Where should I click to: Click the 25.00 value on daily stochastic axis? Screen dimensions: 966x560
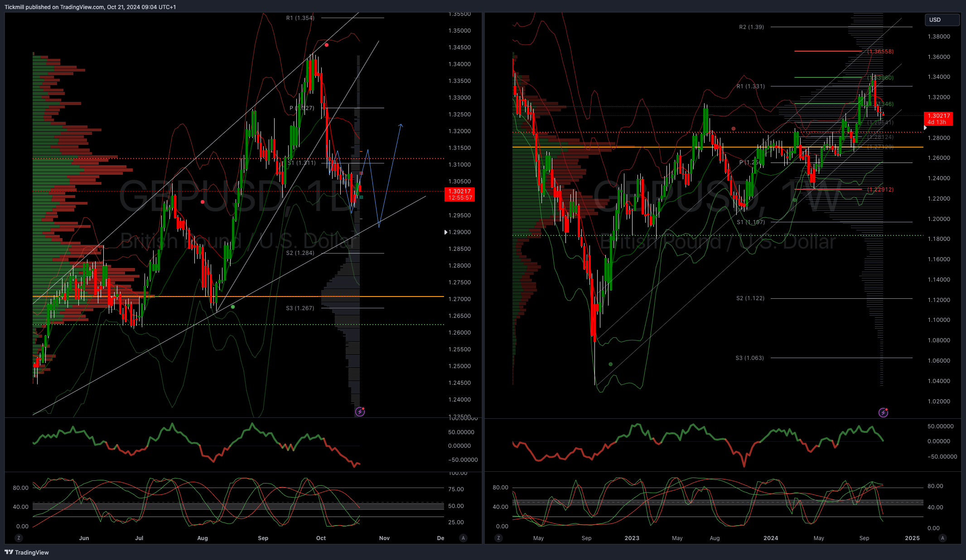coord(456,522)
